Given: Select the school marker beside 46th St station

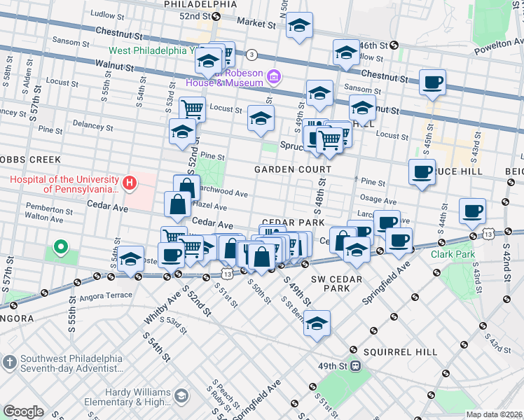Looking at the screenshot, I should tap(346, 52).
